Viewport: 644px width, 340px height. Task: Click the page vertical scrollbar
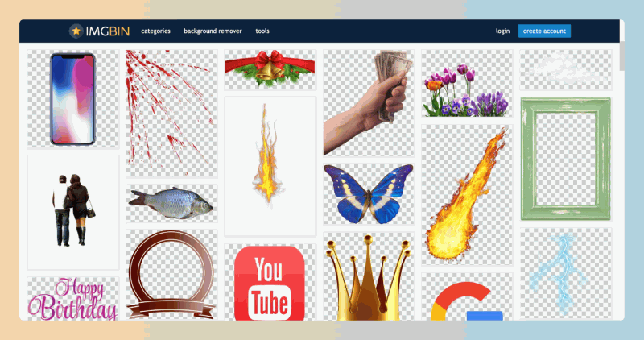click(621, 56)
